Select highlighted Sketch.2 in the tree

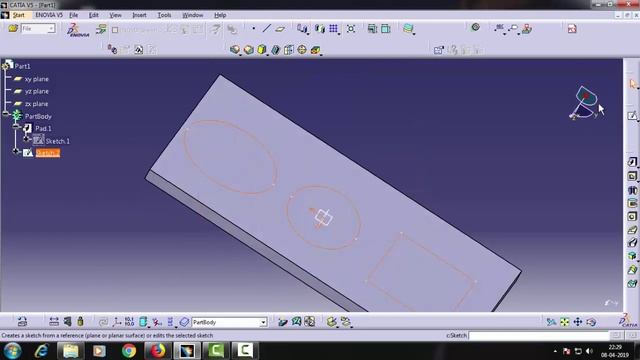coord(48,153)
